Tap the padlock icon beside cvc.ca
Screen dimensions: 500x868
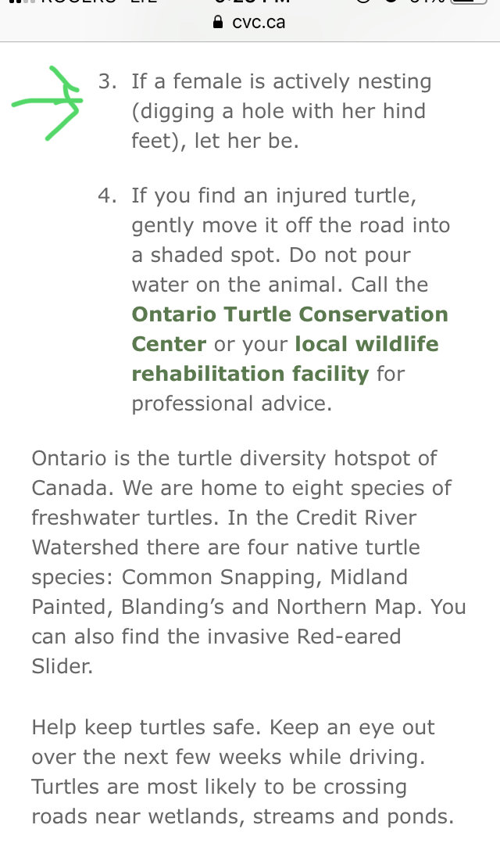[218, 22]
